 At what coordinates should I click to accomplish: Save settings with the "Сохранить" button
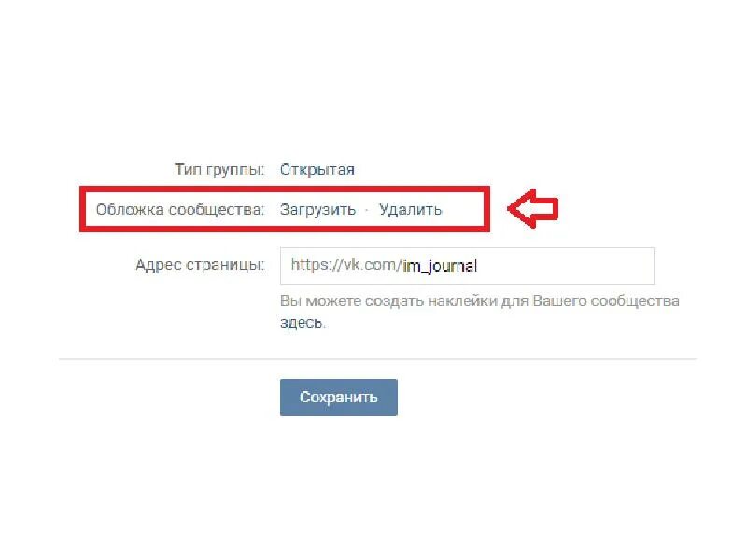pos(339,398)
